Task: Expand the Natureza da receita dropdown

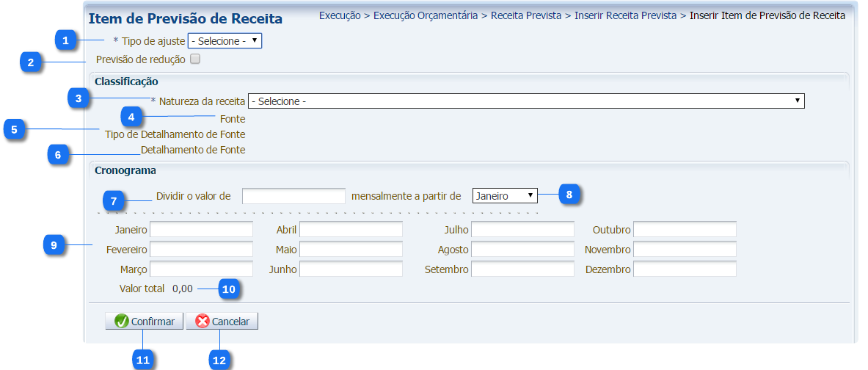Action: 526,101
